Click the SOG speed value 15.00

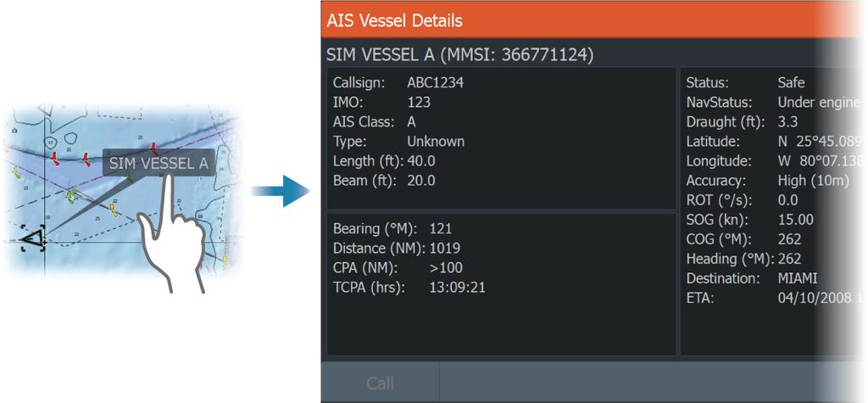(x=795, y=220)
